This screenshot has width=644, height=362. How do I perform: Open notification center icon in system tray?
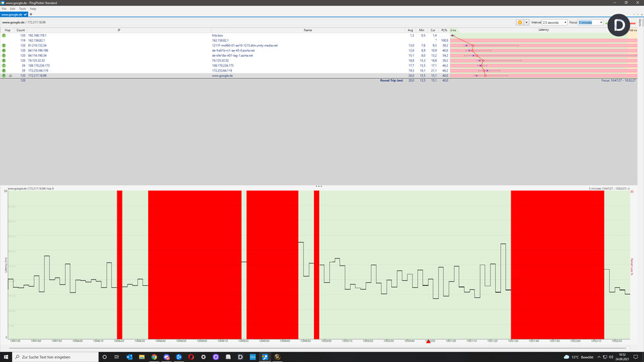point(636,357)
